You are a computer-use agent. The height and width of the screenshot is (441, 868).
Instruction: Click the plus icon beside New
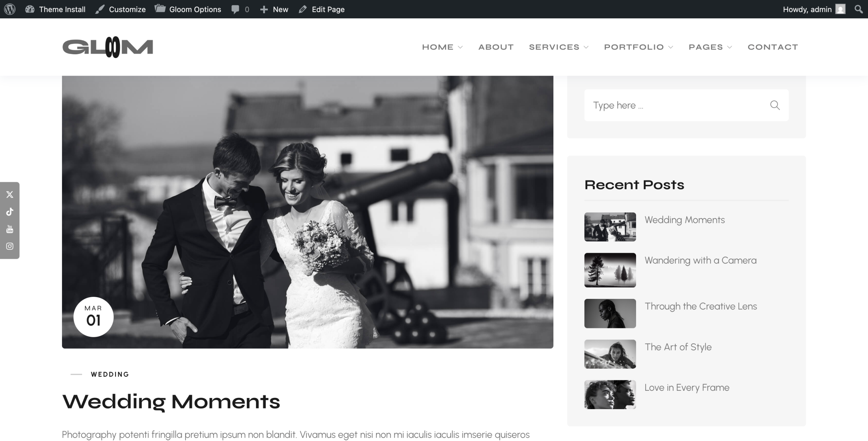pyautogui.click(x=264, y=9)
